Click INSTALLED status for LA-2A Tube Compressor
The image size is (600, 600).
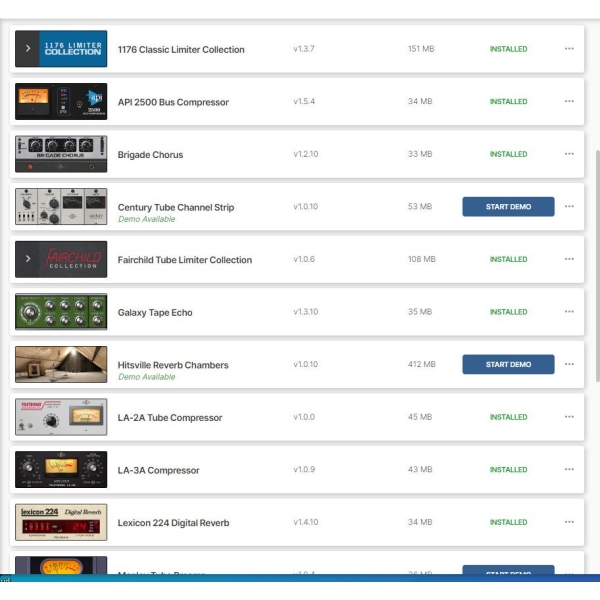509,417
